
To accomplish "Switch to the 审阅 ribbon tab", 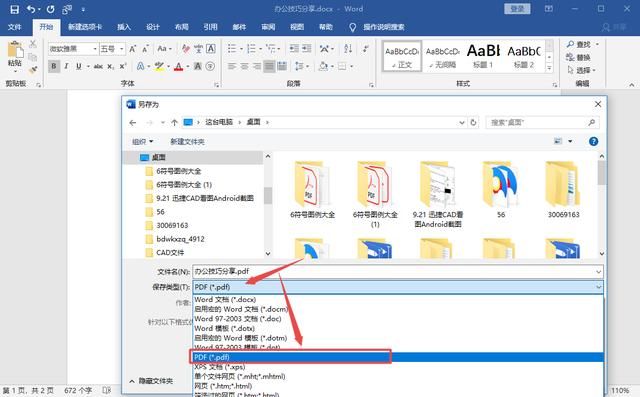I will pos(268,27).
